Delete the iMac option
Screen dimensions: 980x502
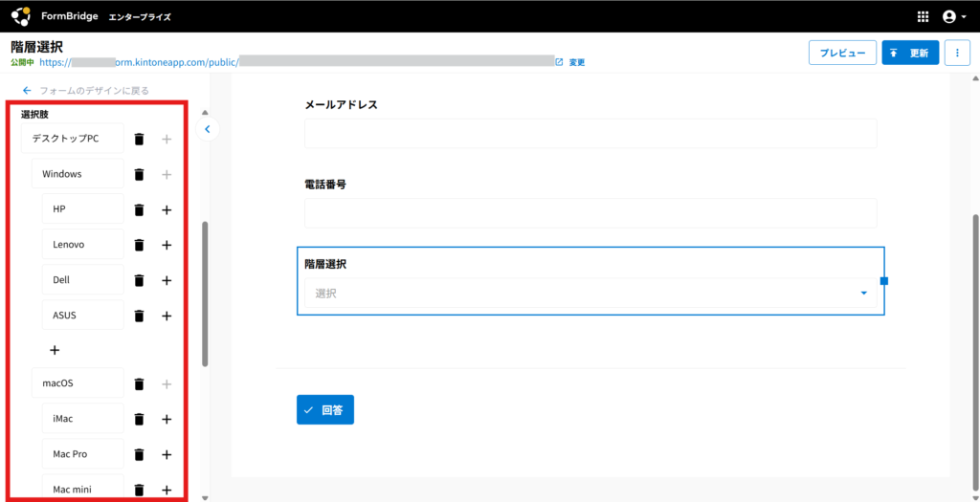(140, 419)
